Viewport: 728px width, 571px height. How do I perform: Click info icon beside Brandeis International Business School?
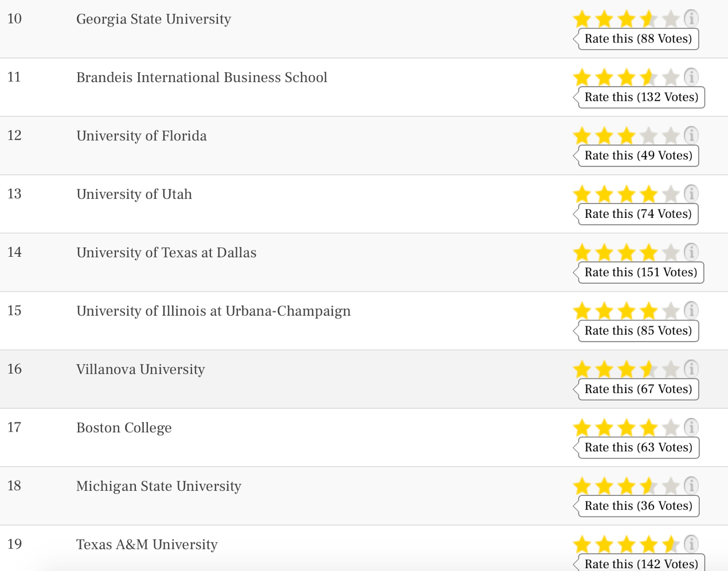point(691,77)
